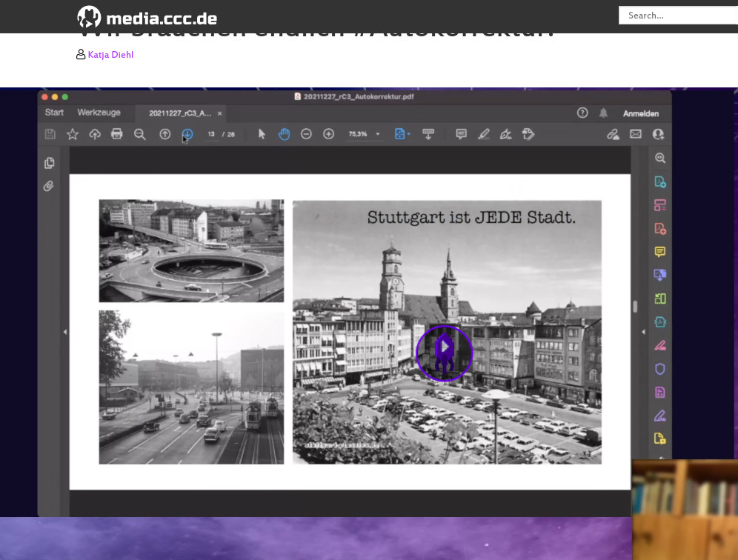Expand the page fit options dropdown

[408, 134]
